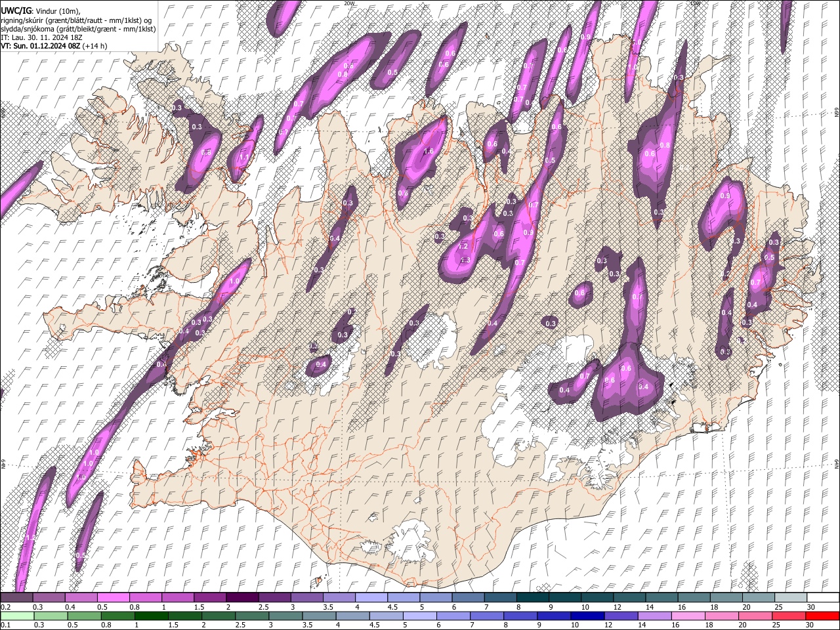Viewport: 840px width, 630px height.
Task: Click the '1.3' precipitation value on the map
Action: [x=465, y=261]
